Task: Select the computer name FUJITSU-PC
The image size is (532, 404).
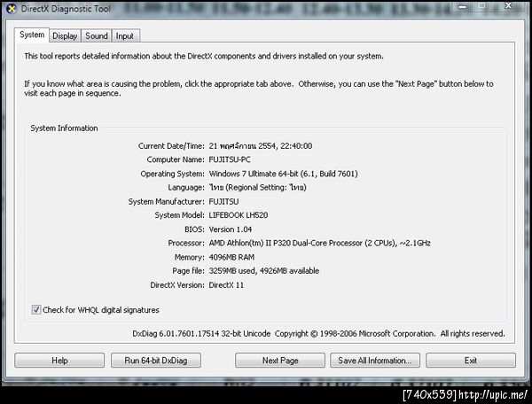Action: tap(230, 159)
